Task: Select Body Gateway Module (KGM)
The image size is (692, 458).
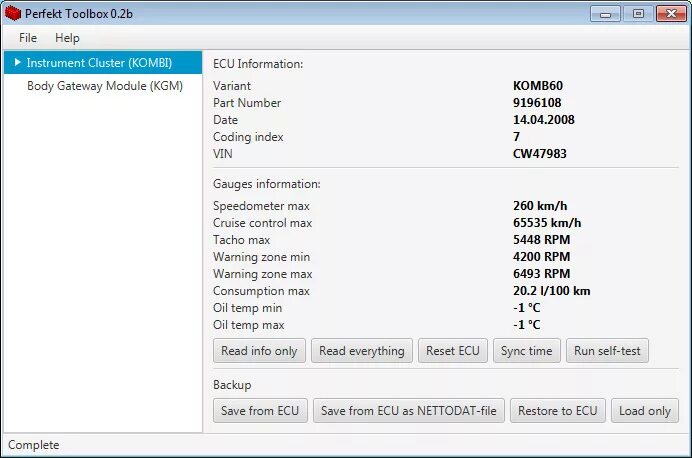Action: click(x=103, y=86)
